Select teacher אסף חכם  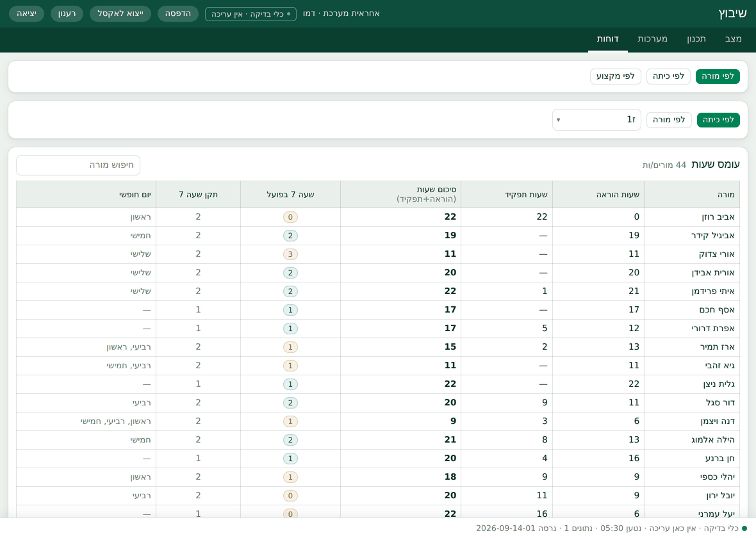click(717, 310)
